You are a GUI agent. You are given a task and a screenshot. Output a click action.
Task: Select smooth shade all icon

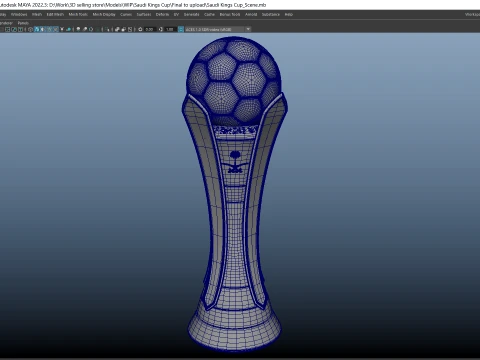click(x=37, y=29)
